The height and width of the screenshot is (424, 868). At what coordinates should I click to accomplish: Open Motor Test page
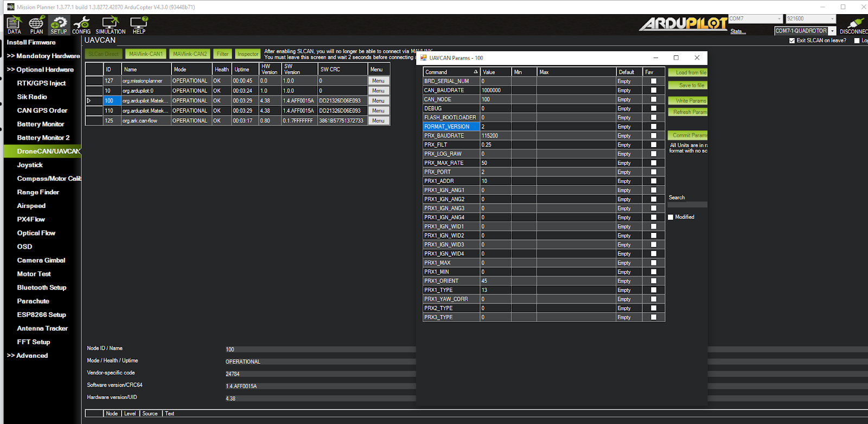coord(34,274)
